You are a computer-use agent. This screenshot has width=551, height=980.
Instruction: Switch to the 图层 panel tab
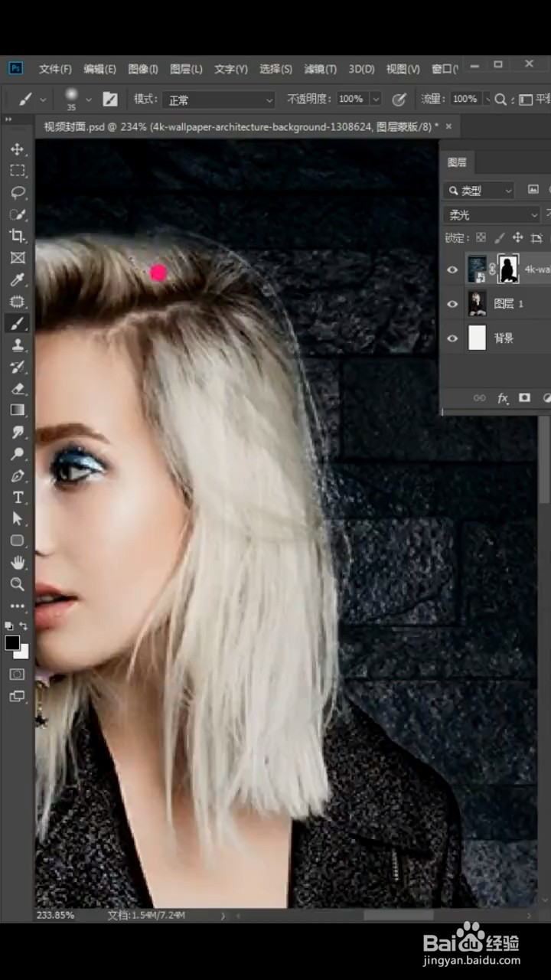click(457, 162)
